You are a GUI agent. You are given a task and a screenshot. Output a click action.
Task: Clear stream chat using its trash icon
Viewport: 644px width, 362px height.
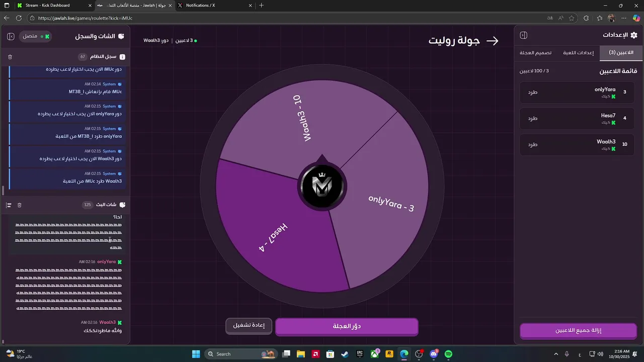[x=20, y=205]
